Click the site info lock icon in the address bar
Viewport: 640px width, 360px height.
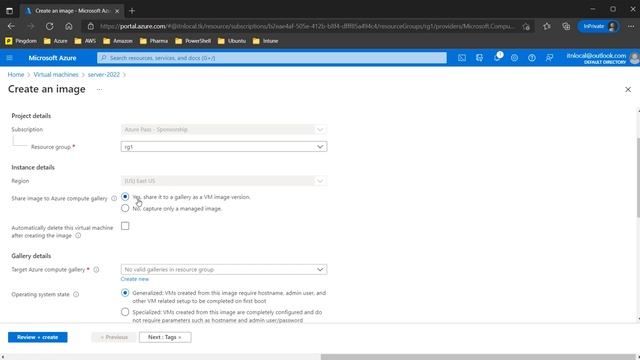tap(91, 26)
